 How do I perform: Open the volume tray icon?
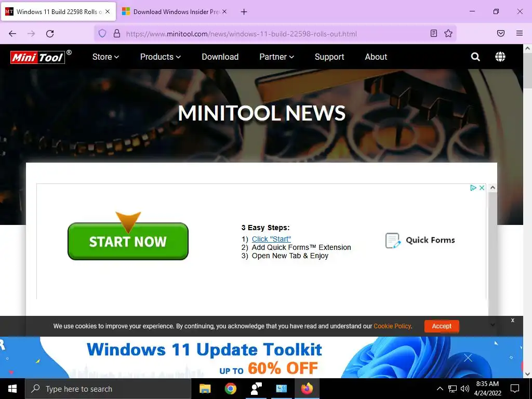[465, 389]
